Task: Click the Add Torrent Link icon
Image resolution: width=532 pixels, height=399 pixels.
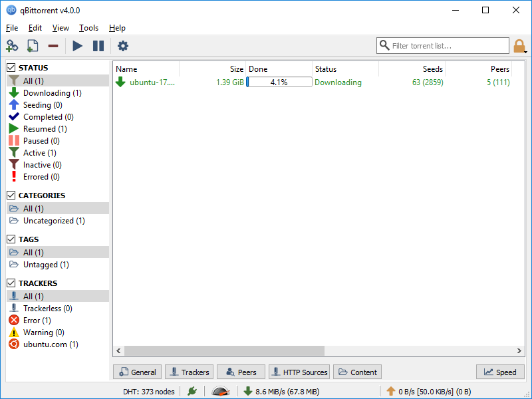Action: point(12,46)
